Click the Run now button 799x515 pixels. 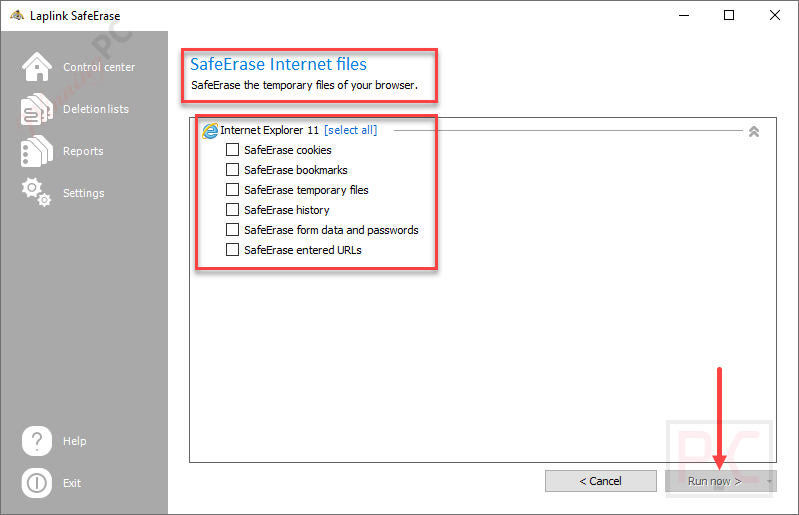pyautogui.click(x=714, y=481)
